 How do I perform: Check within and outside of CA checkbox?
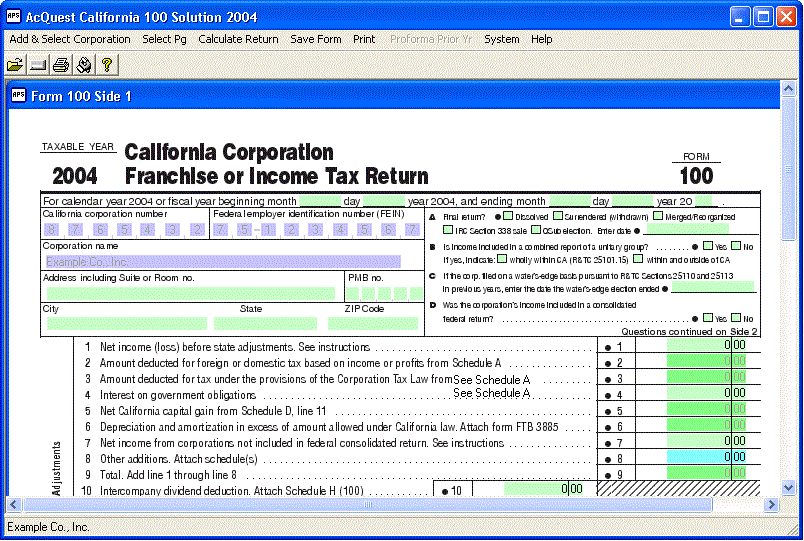638,259
